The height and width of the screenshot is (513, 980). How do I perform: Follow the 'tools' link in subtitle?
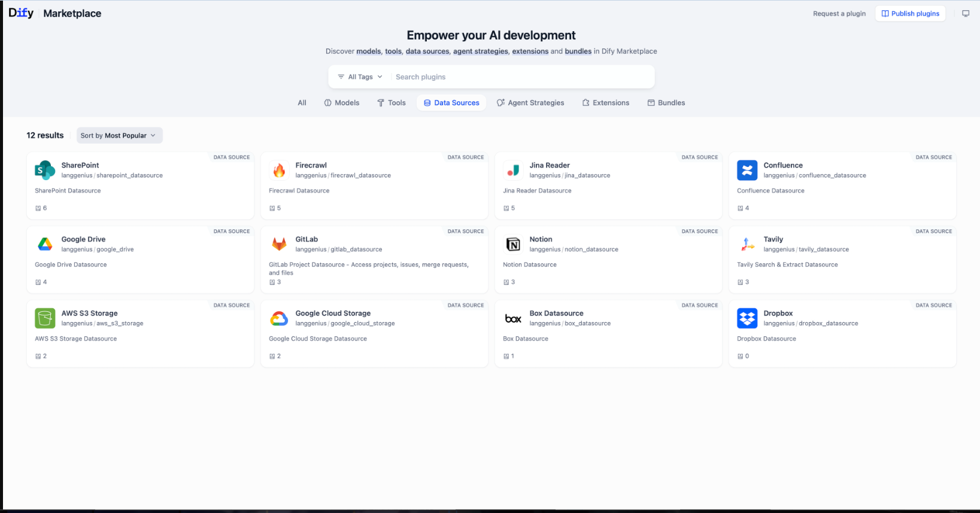tap(393, 51)
